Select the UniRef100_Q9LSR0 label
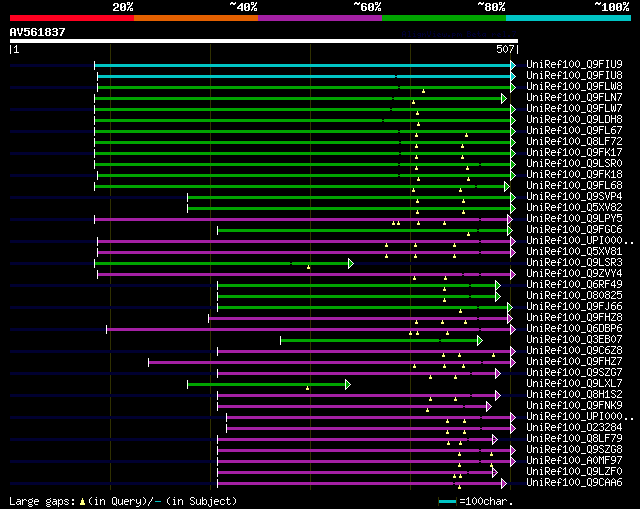The height and width of the screenshot is (509, 640). tap(574, 164)
